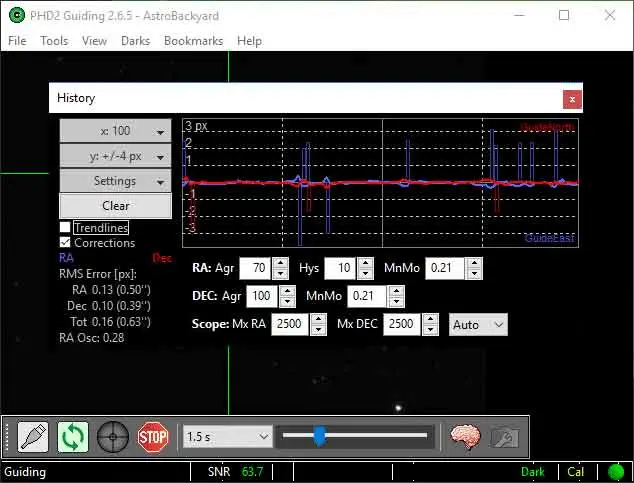The height and width of the screenshot is (483, 634).
Task: Click the Dec 0.10 RMS error line
Action: (109, 306)
